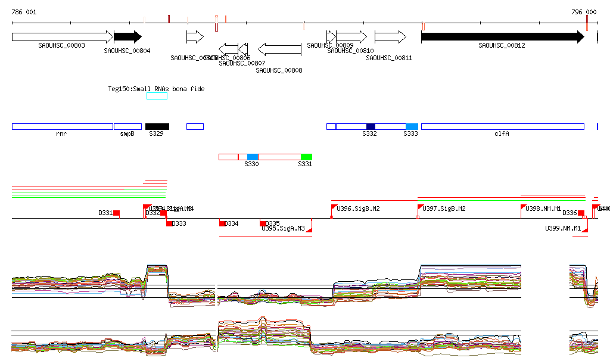Click the U396.SigB.M2 label text

[358, 209]
